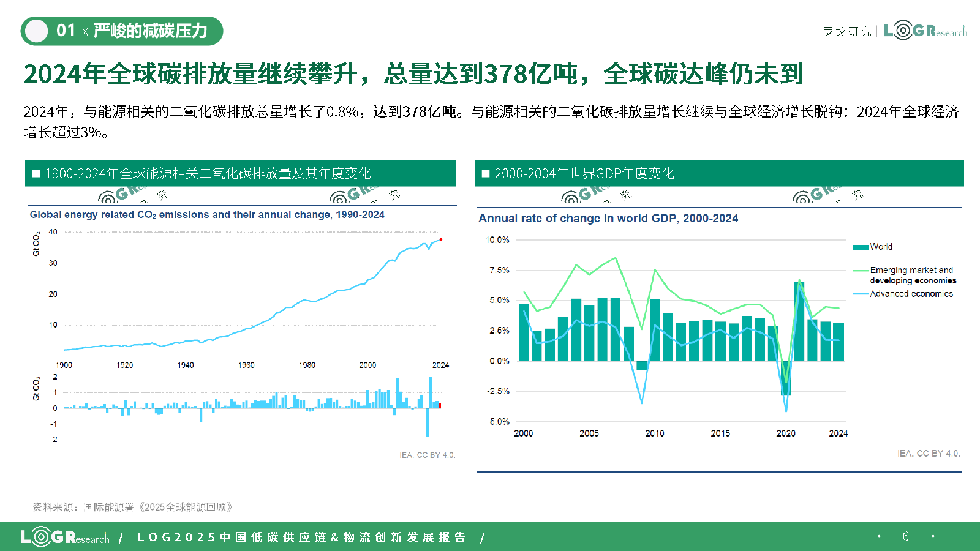
Task: Click the LOG Research logo in footer
Action: coord(65,537)
